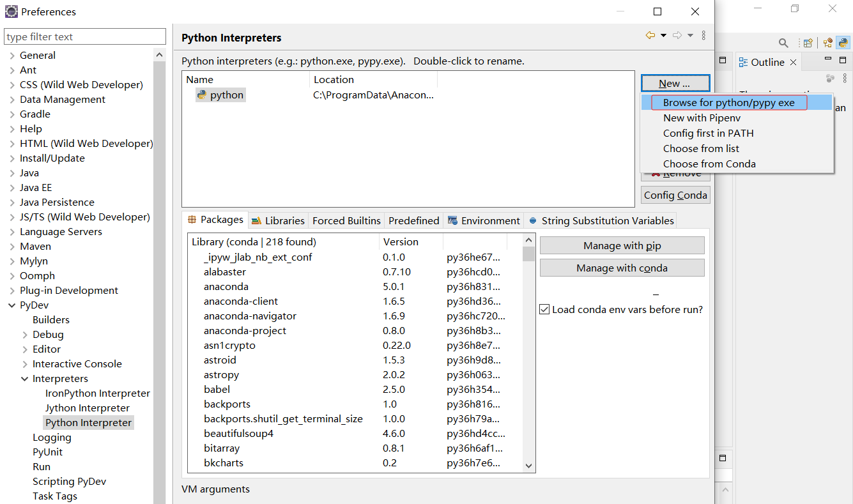Go back with the yellow arrow icon
The width and height of the screenshot is (853, 504).
click(650, 36)
